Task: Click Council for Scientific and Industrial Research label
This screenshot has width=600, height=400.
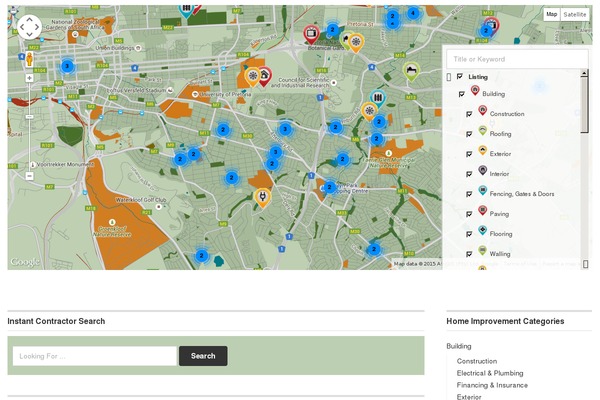Action: pos(300,82)
